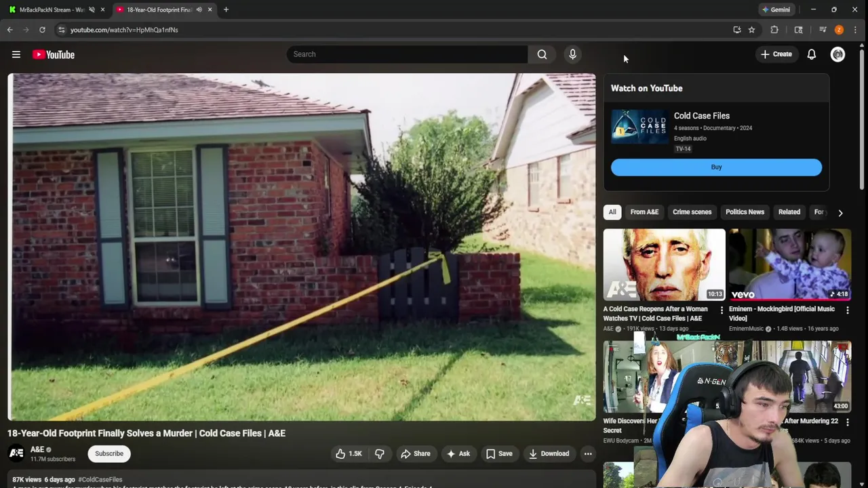Viewport: 868px width, 488px height.
Task: Install the app via address bar icon
Action: [737, 30]
